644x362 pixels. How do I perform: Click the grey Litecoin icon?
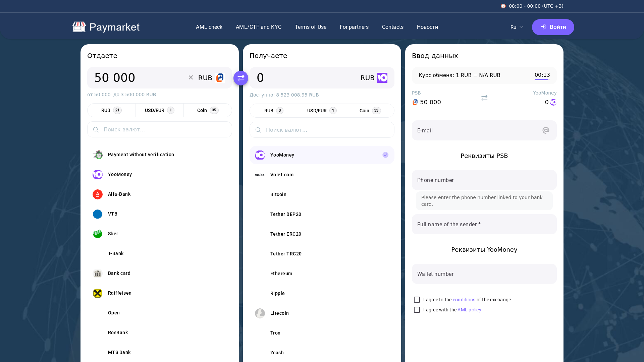tap(260, 313)
